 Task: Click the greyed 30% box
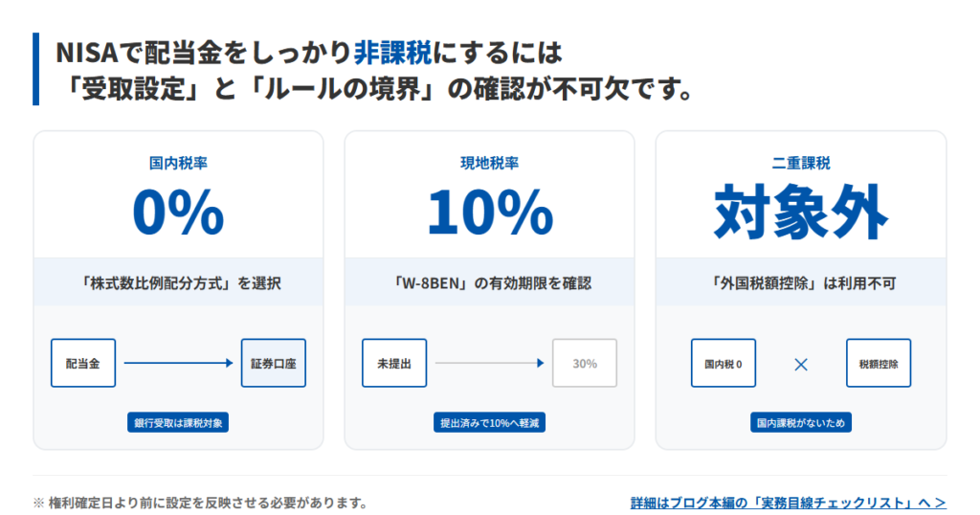click(x=585, y=363)
